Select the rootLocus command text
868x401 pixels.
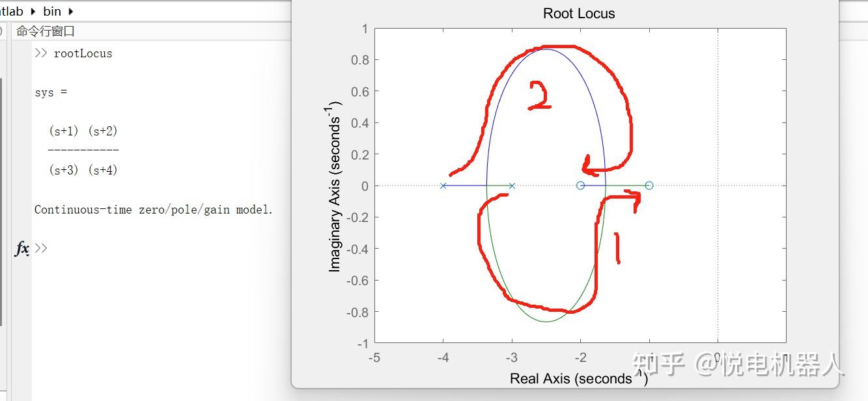coord(83,53)
